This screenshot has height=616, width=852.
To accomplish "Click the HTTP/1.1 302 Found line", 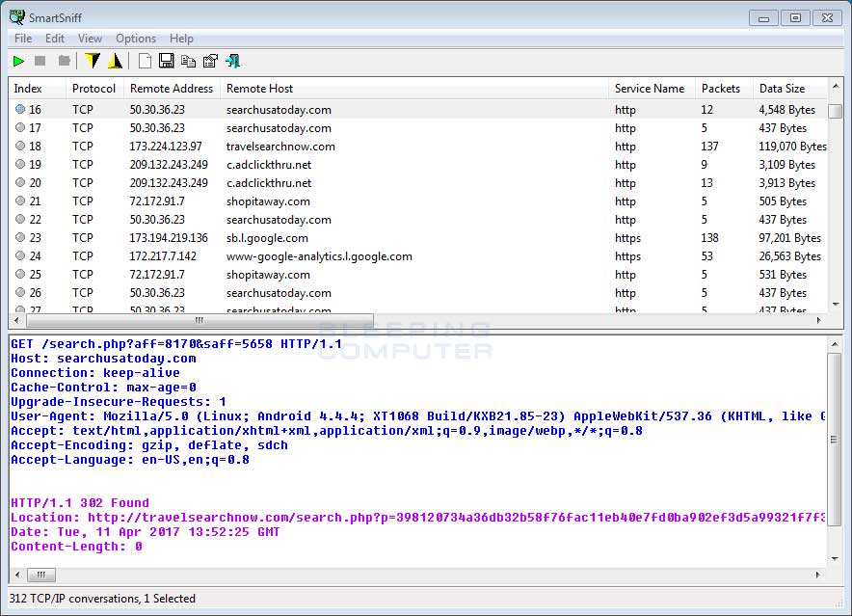I will click(x=80, y=503).
